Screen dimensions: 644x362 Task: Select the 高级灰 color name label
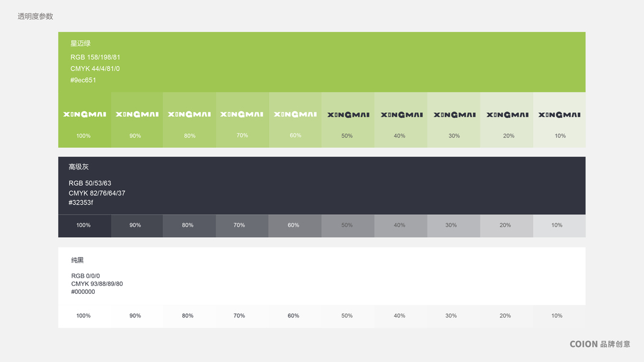[x=78, y=167]
